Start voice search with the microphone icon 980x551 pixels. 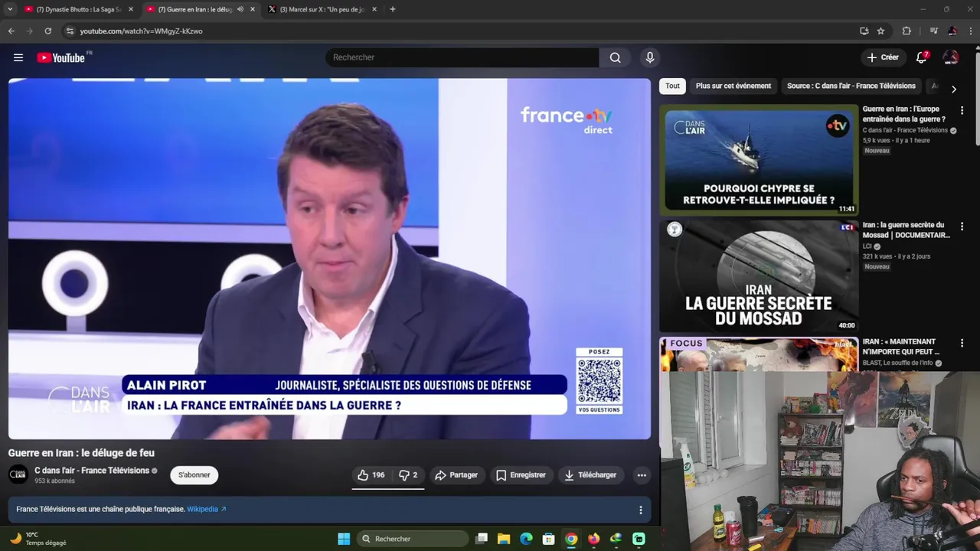click(x=650, y=57)
